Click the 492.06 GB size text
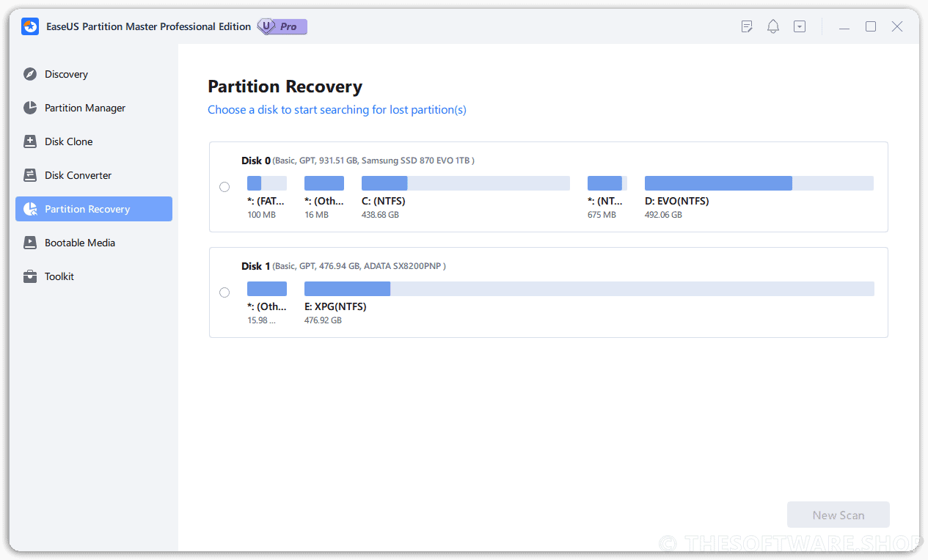The width and height of the screenshot is (928, 560). (x=663, y=215)
